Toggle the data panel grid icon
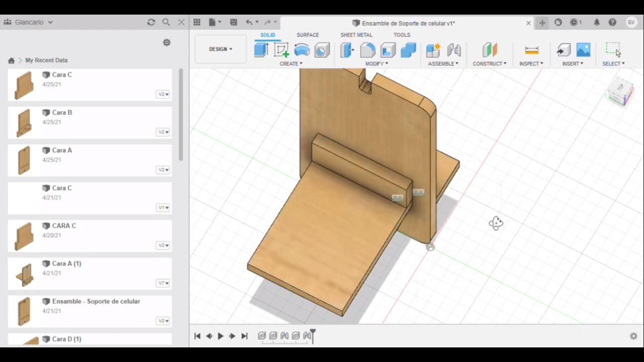The image size is (644, 362). [x=197, y=22]
